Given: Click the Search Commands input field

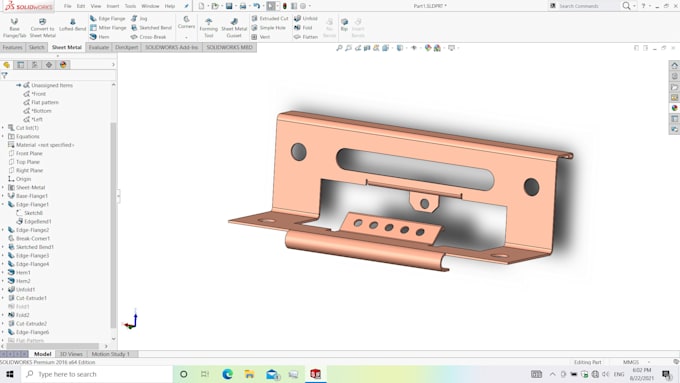Looking at the screenshot, I should pos(583,6).
